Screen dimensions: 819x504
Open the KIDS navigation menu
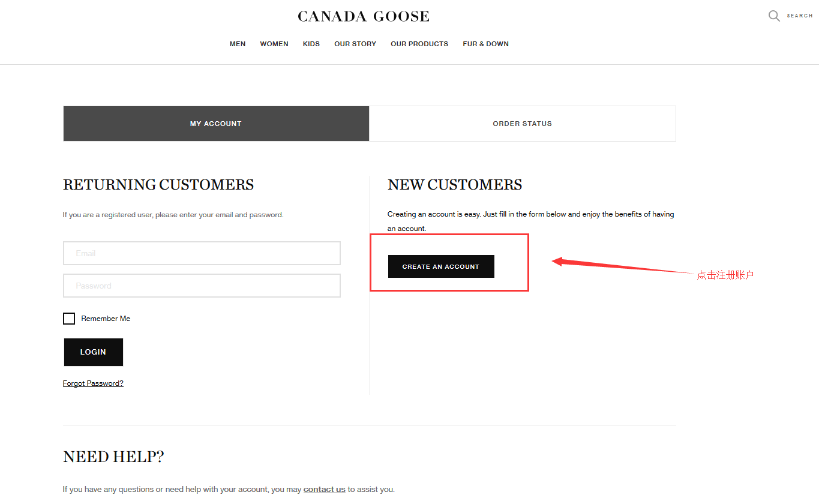[x=311, y=44]
